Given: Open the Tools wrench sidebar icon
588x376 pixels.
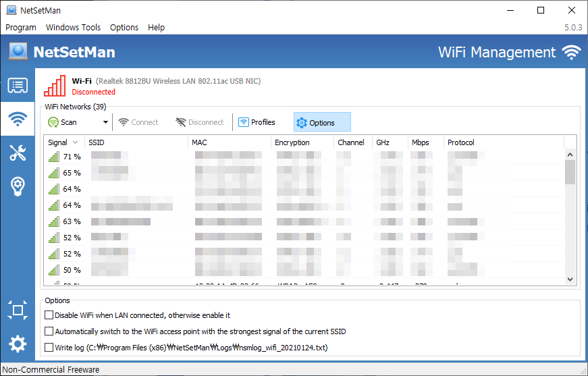Looking at the screenshot, I should point(18,153).
